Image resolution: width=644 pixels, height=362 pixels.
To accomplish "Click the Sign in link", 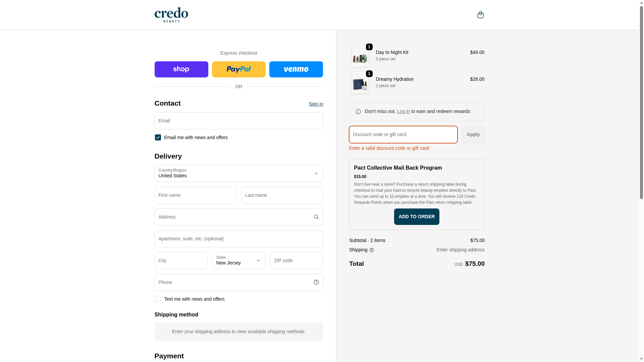I will (x=316, y=104).
